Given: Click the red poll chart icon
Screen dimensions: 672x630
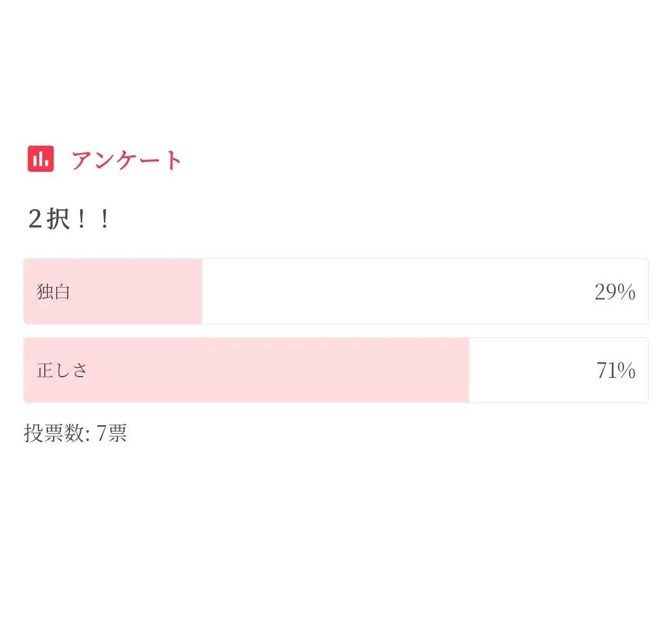Looking at the screenshot, I should (41, 159).
